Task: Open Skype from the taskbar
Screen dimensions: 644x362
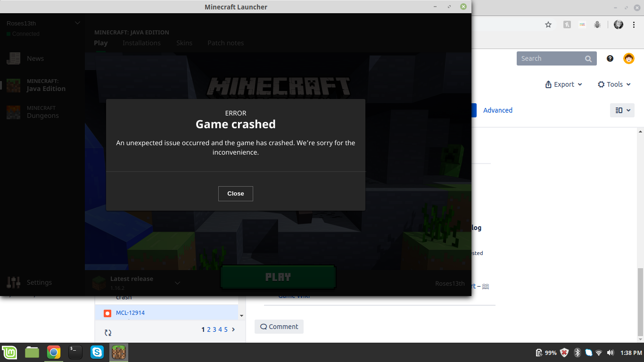Action: pos(97,352)
